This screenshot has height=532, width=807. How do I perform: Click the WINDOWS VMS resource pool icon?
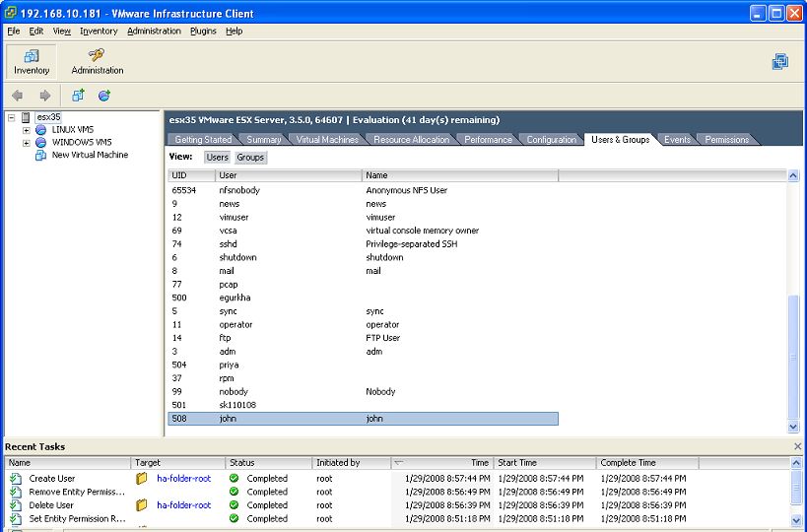click(x=40, y=143)
